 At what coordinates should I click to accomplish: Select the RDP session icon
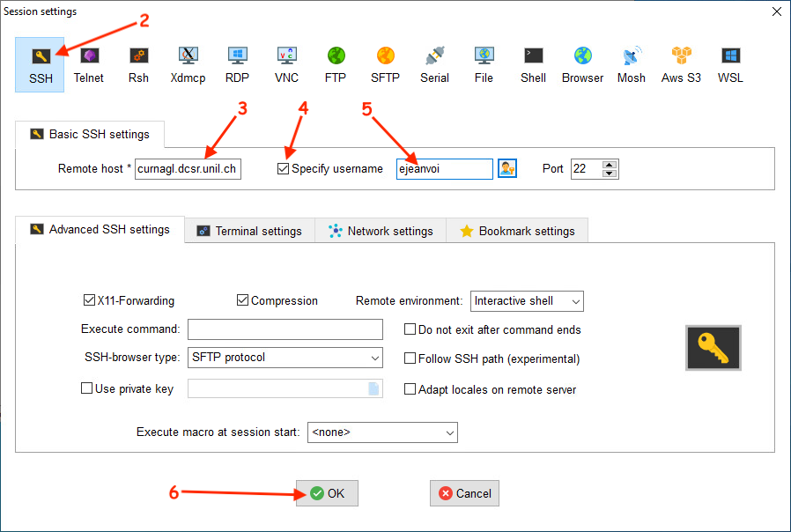pos(237,64)
